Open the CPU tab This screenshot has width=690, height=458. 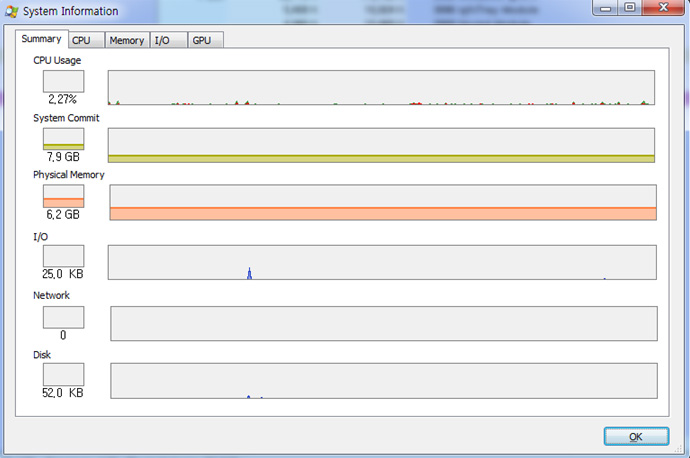pyautogui.click(x=81, y=41)
